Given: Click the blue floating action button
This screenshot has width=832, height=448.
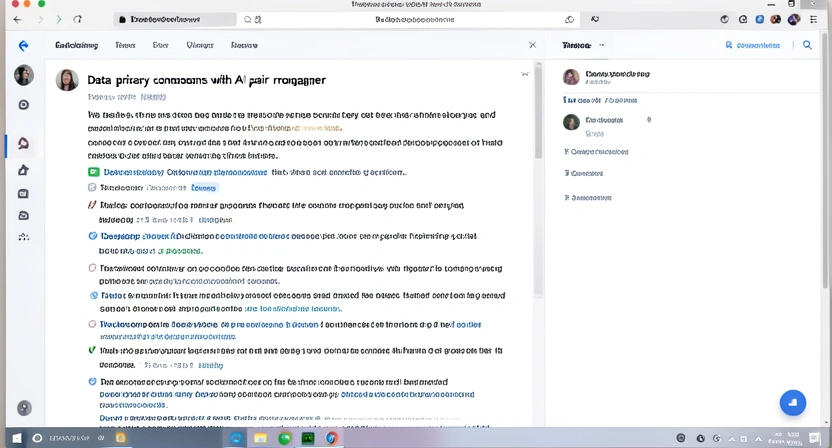Looking at the screenshot, I should pos(793,403).
